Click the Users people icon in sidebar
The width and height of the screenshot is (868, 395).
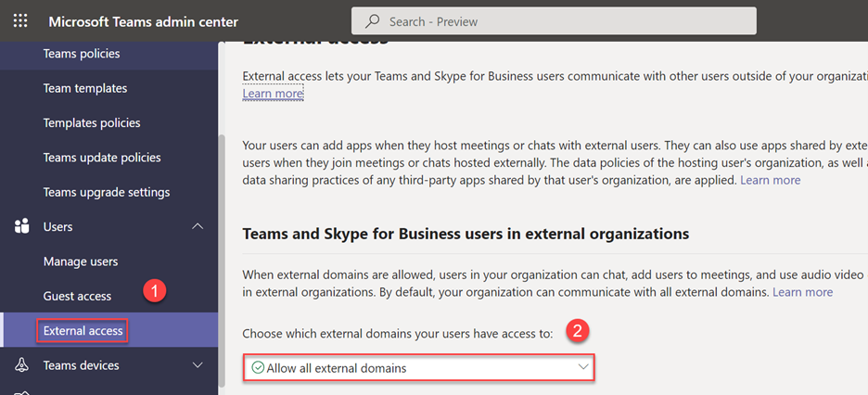pos(21,227)
